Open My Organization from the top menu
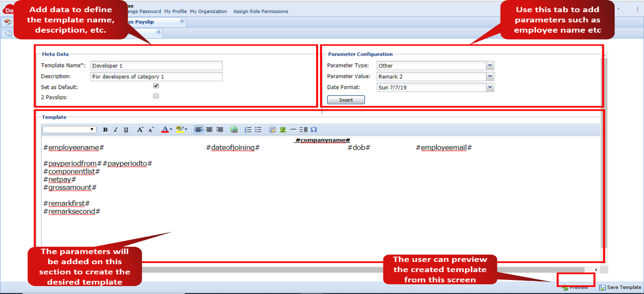 pyautogui.click(x=208, y=11)
